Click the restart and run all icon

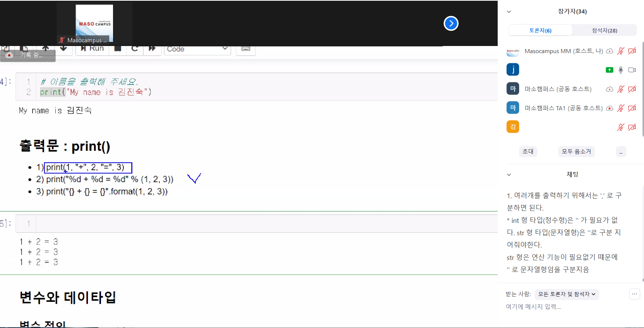coord(152,49)
